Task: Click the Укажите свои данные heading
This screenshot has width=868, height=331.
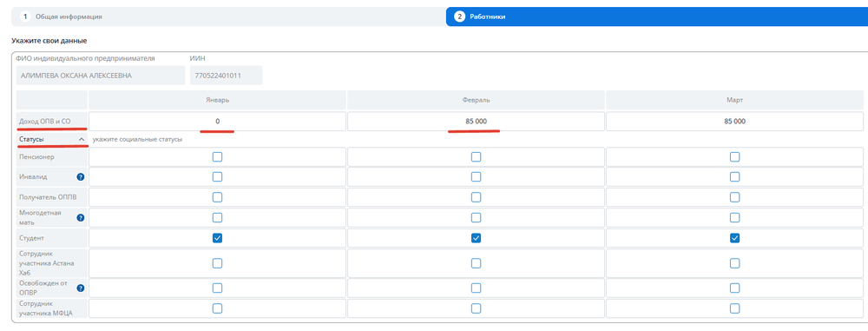Action: (x=49, y=41)
